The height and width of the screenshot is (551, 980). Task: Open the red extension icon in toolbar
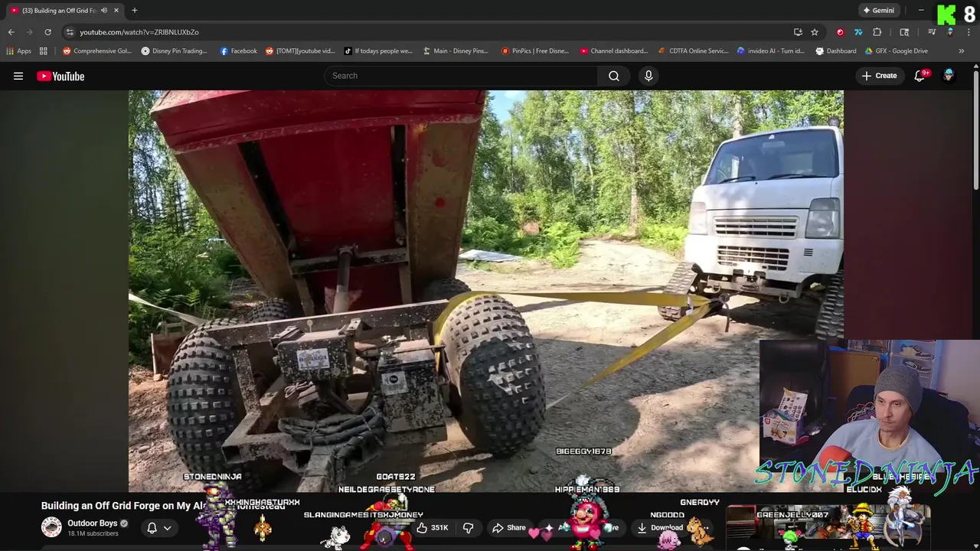click(840, 32)
